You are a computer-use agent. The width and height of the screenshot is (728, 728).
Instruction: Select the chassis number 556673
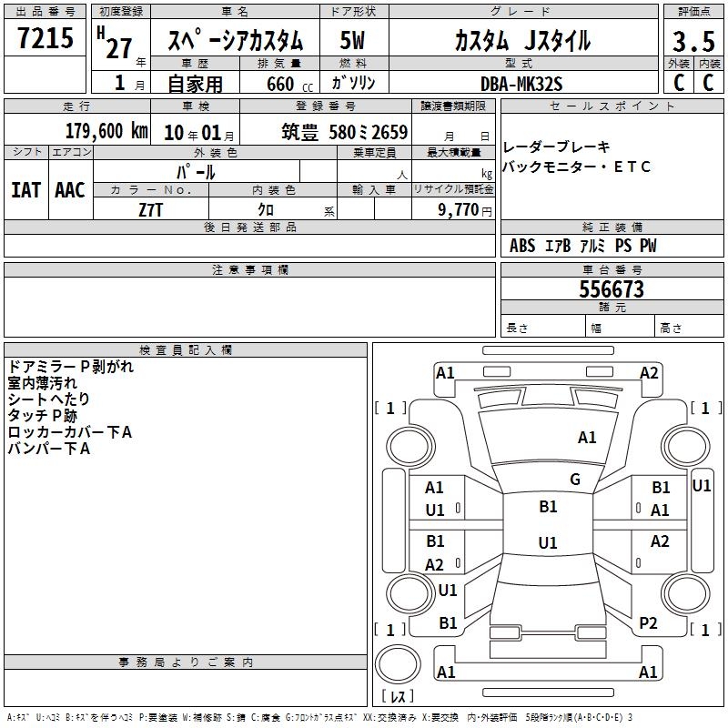click(x=612, y=289)
